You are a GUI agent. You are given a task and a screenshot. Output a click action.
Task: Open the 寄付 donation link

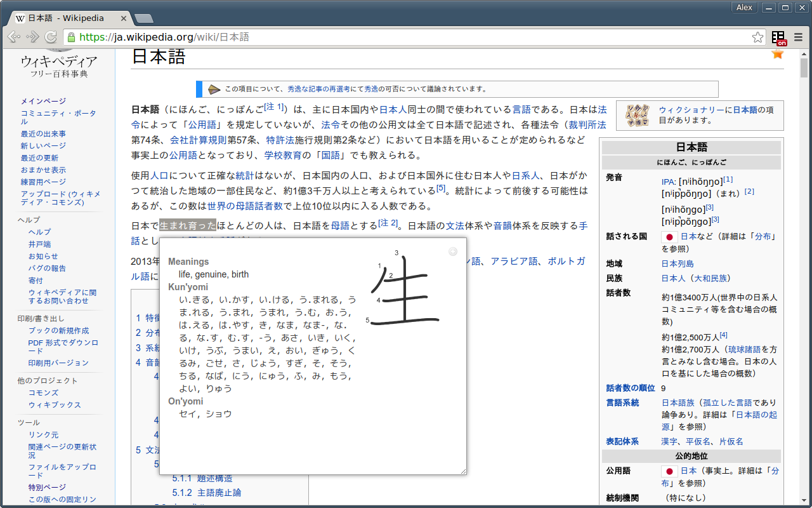(x=36, y=281)
